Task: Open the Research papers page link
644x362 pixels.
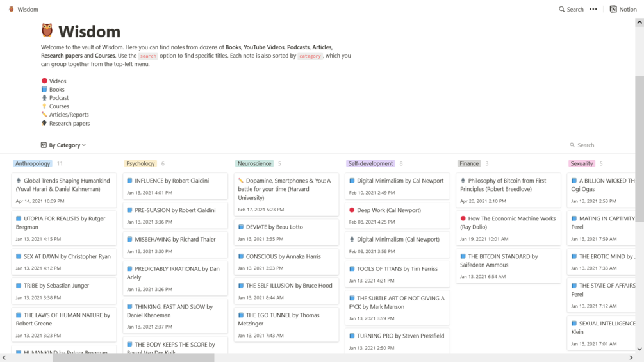Action: (69, 123)
